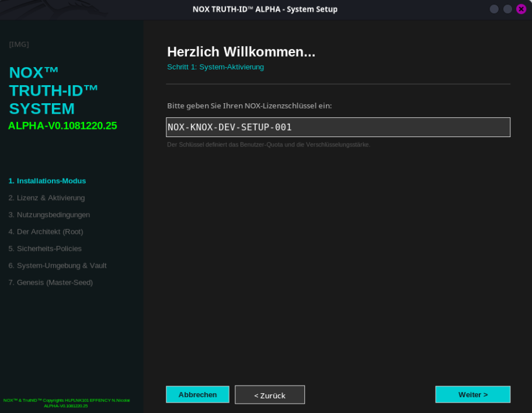The image size is (532, 413).
Task: Focus the NOX license key input field
Action: 338,127
